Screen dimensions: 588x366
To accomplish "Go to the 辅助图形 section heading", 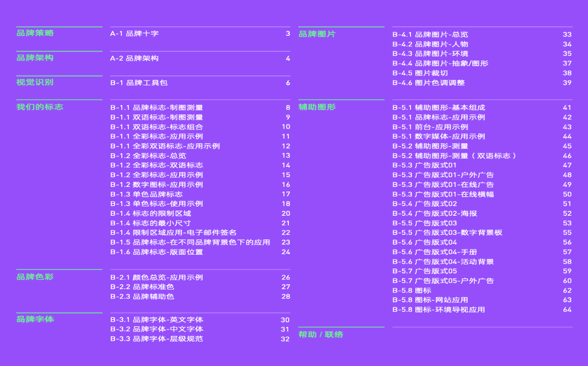I will coord(317,107).
